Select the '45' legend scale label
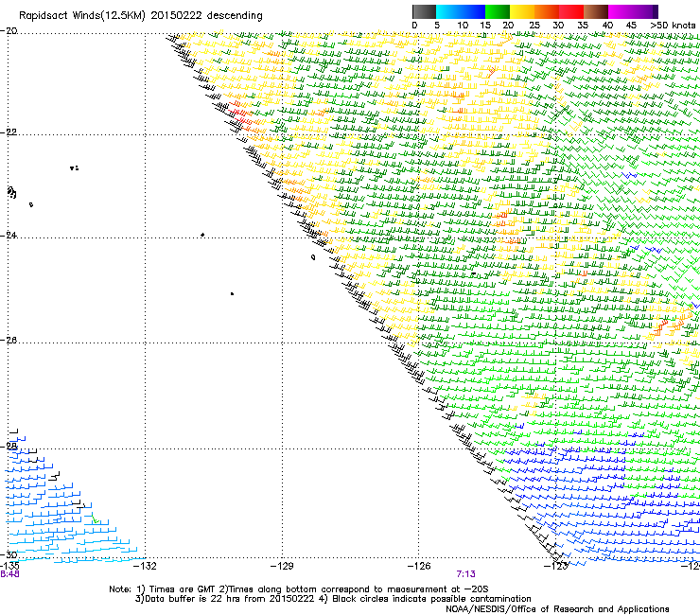This screenshot has height=615, width=700. click(x=631, y=26)
